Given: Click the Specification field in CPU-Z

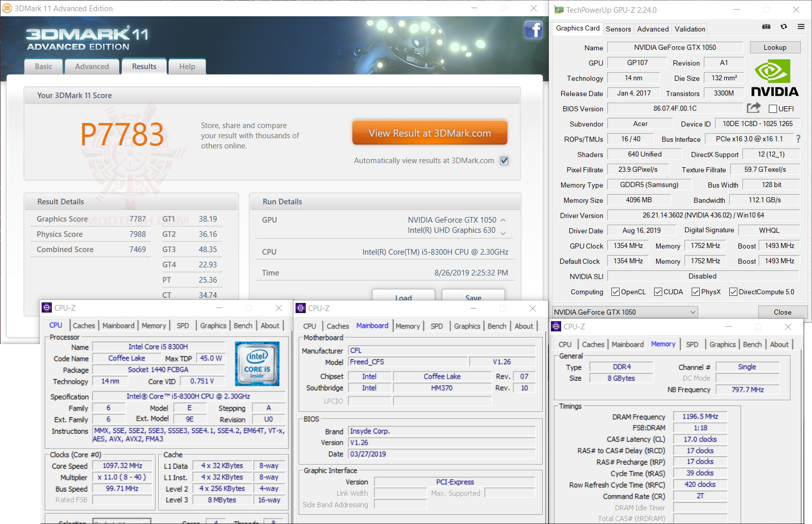Looking at the screenshot, I should [x=188, y=396].
